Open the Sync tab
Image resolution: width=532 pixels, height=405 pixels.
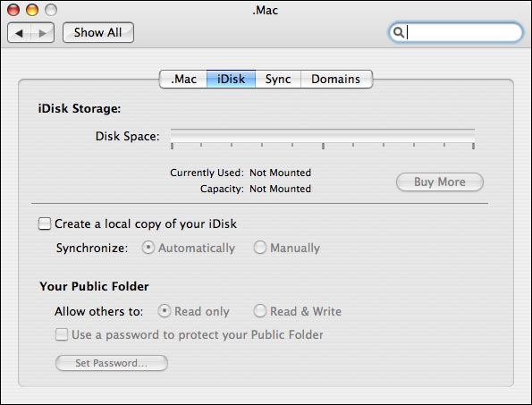click(278, 79)
